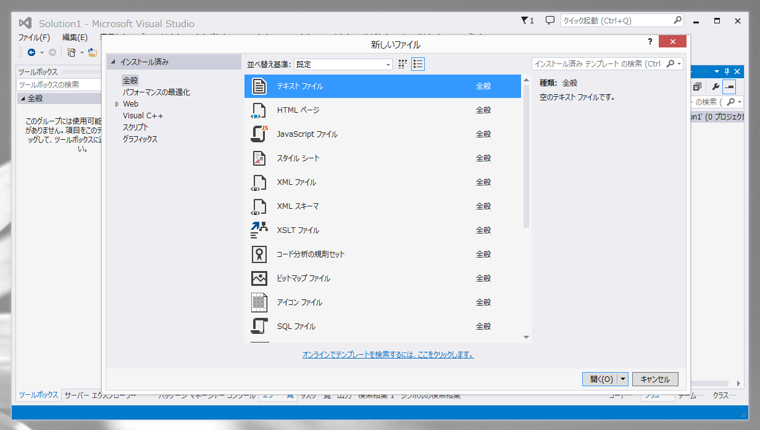Screen dimensions: 760x430
Task: Open the navigate back history dropdown
Action: coord(42,52)
